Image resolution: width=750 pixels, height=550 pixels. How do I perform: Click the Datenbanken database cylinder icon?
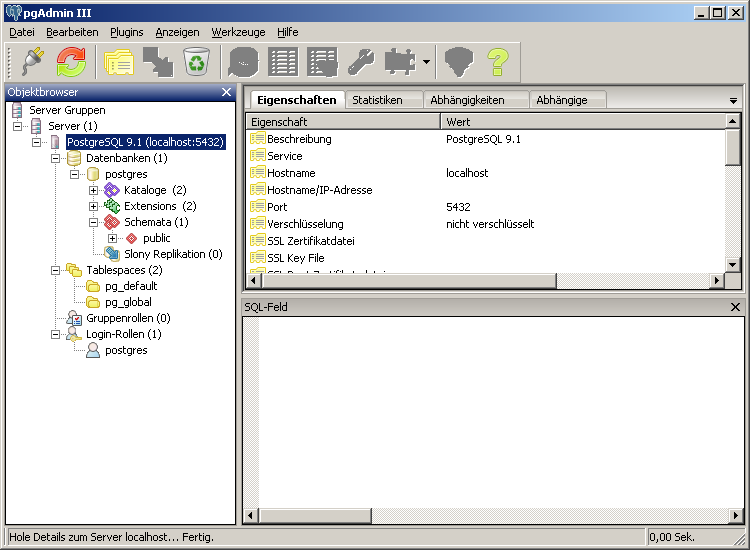74,158
